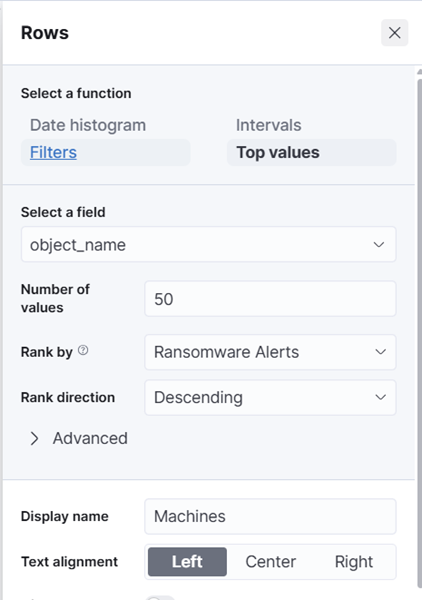Click the Display name Machines field

270,516
